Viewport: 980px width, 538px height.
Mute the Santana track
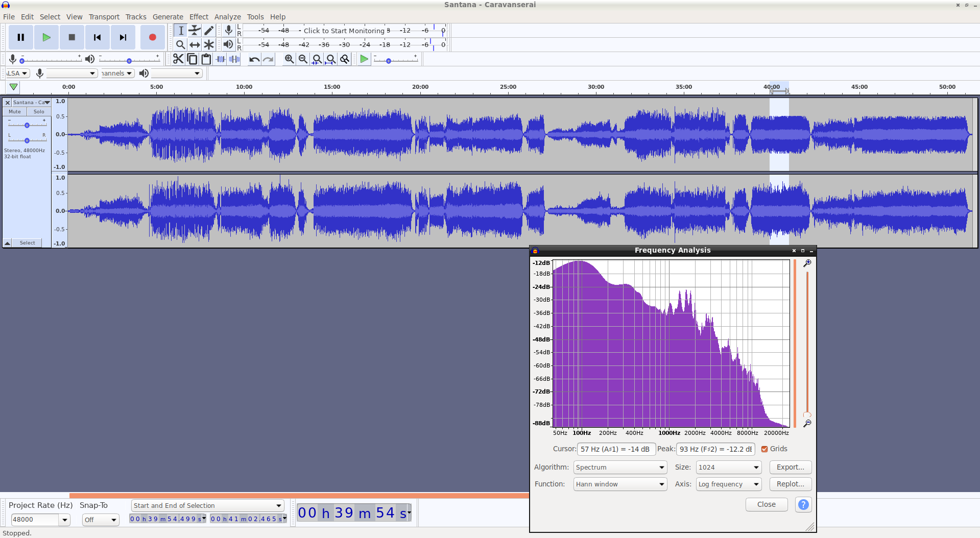pos(15,111)
